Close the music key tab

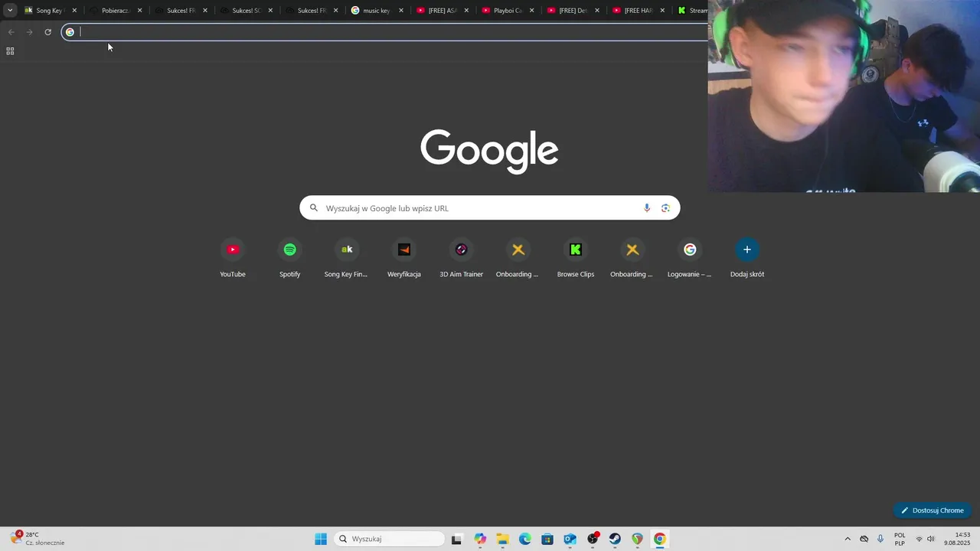pos(401,11)
